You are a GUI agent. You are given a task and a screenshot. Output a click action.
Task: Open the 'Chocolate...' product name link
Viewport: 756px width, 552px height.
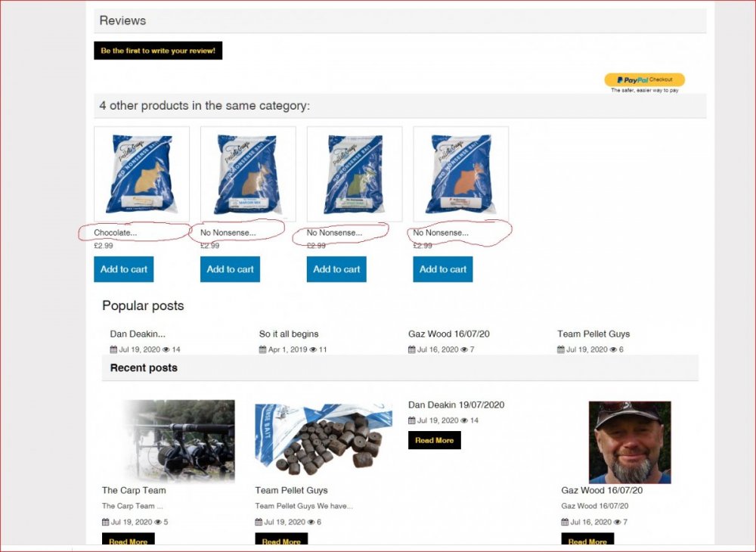pyautogui.click(x=116, y=233)
